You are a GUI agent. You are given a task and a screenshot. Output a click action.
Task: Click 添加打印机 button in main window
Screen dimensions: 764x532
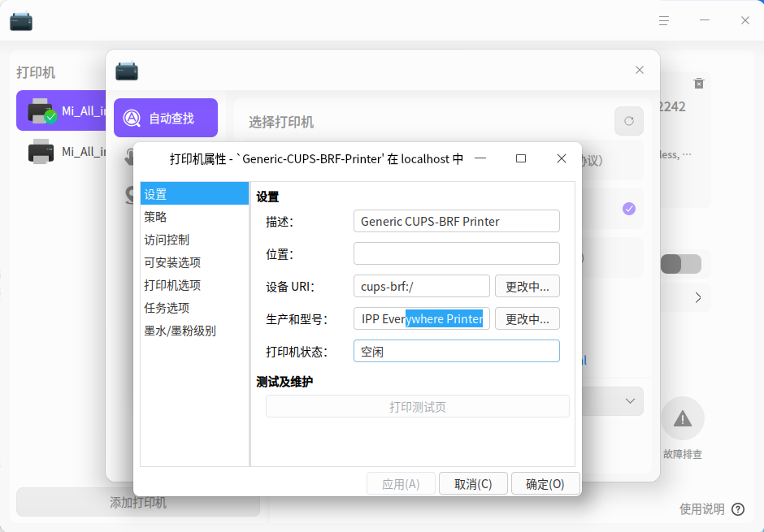tap(138, 502)
